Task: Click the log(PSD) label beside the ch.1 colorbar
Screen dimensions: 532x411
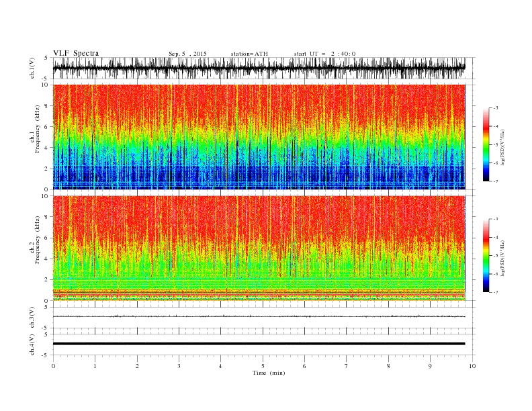Action: 502,147
